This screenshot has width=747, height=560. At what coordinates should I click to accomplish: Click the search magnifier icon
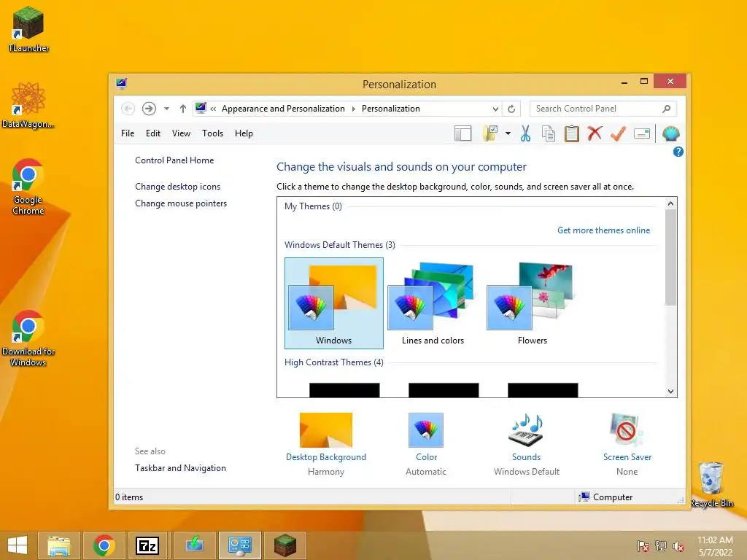667,109
